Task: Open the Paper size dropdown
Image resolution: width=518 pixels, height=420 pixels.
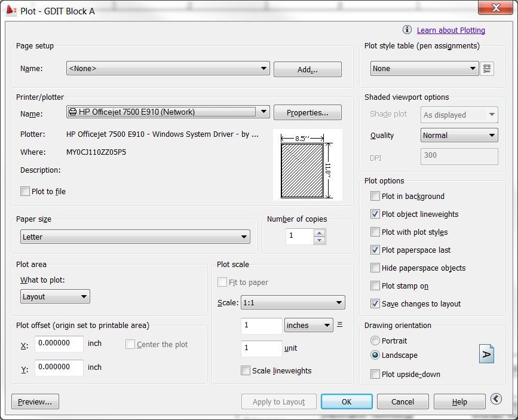Action: coord(244,237)
